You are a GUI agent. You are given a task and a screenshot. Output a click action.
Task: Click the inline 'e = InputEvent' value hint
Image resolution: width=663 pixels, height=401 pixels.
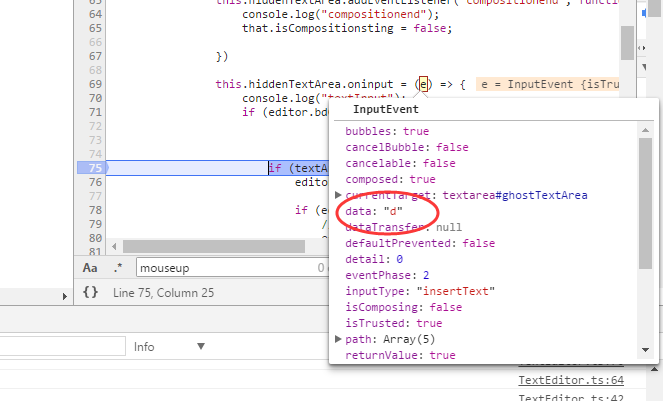pyautogui.click(x=548, y=84)
